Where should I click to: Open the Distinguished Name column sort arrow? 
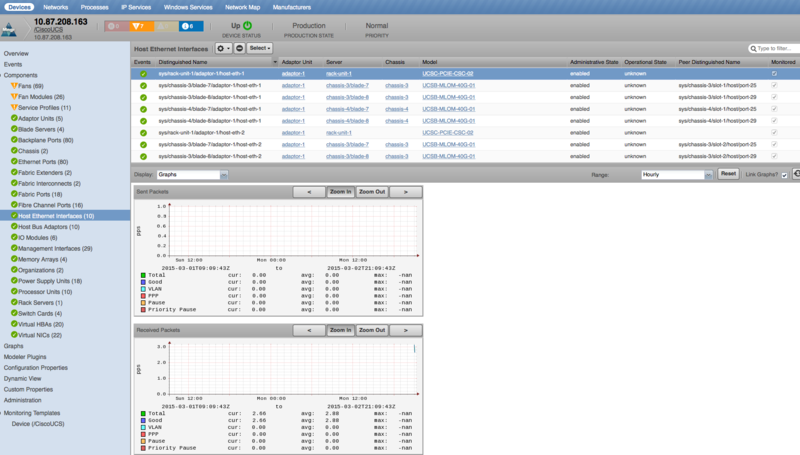[x=275, y=62]
